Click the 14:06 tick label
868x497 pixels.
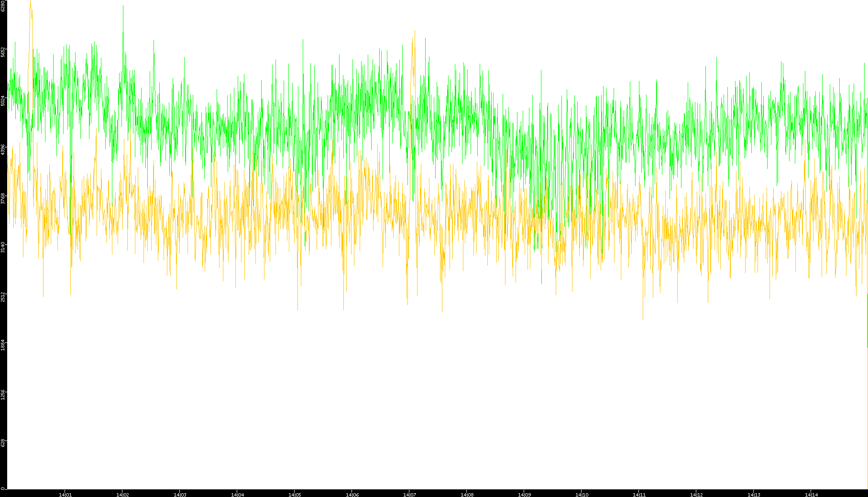352,495
